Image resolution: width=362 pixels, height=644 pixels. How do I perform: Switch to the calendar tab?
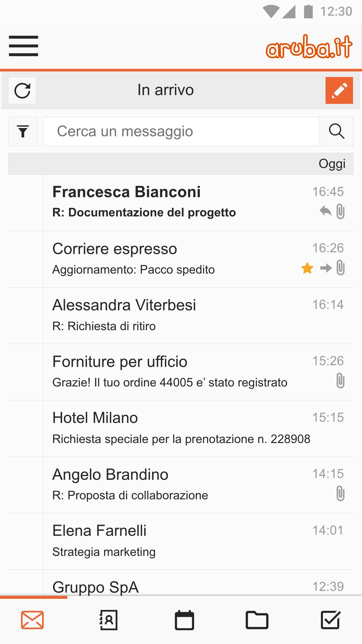[184, 620]
